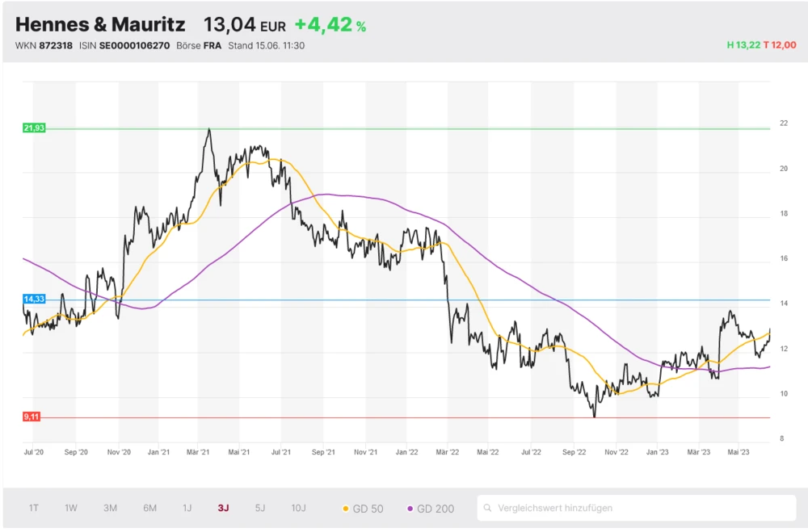
Task: Switch chart range to 1T
Action: pyautogui.click(x=34, y=508)
